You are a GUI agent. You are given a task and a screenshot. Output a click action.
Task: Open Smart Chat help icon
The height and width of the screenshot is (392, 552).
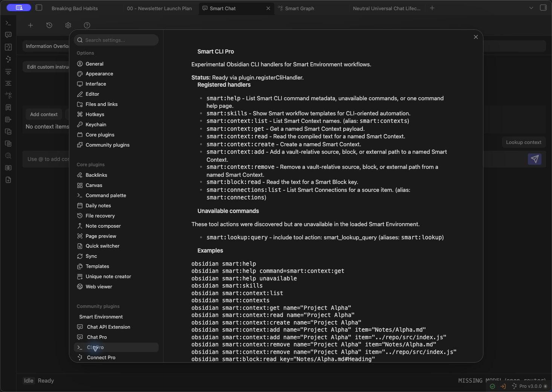(87, 25)
